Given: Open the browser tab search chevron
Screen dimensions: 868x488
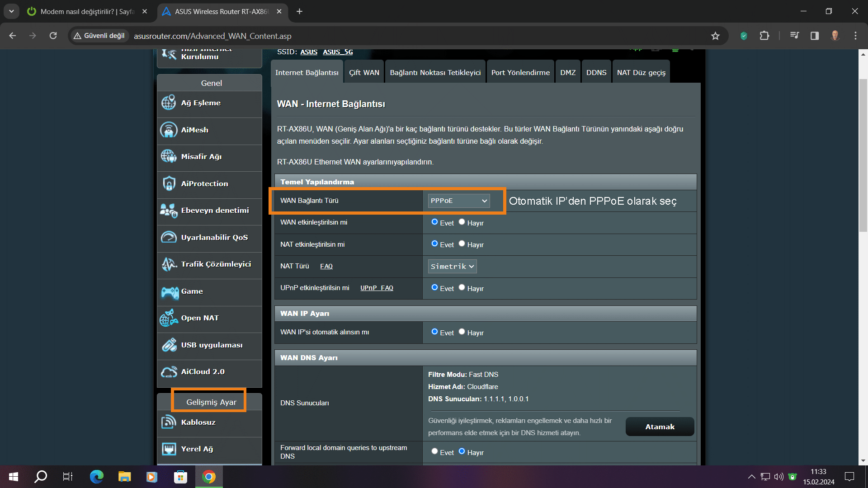Looking at the screenshot, I should [x=11, y=11].
